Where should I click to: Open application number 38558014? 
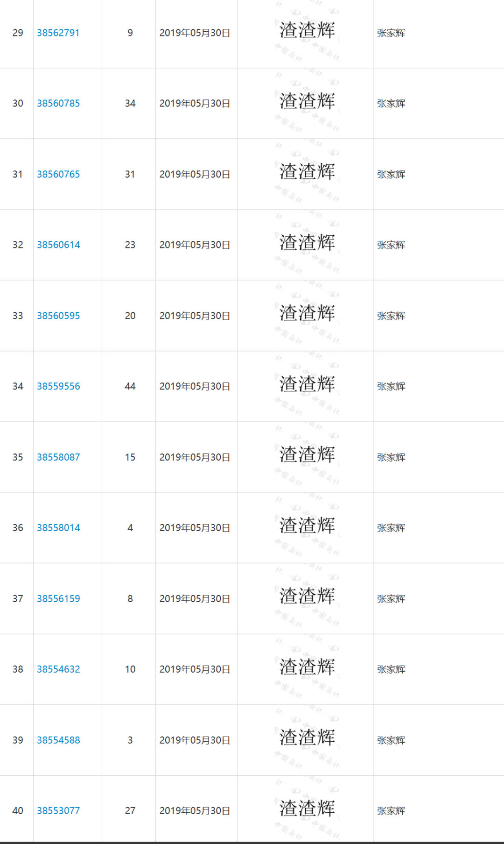(x=58, y=527)
